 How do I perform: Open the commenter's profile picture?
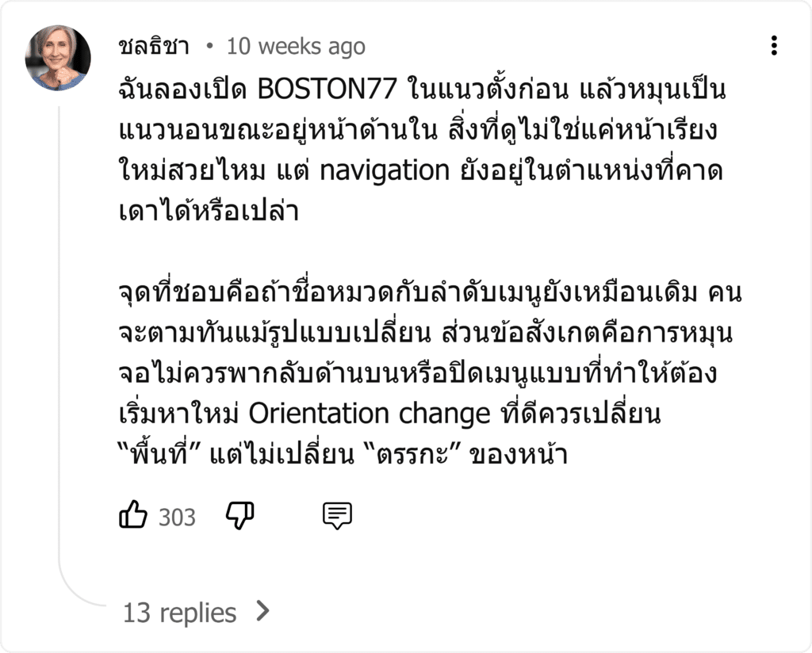[58, 58]
